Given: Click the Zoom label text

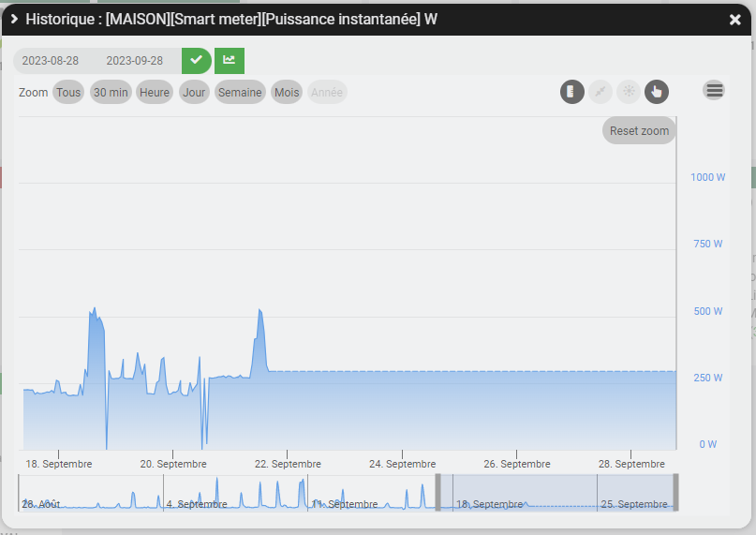Looking at the screenshot, I should point(34,92).
